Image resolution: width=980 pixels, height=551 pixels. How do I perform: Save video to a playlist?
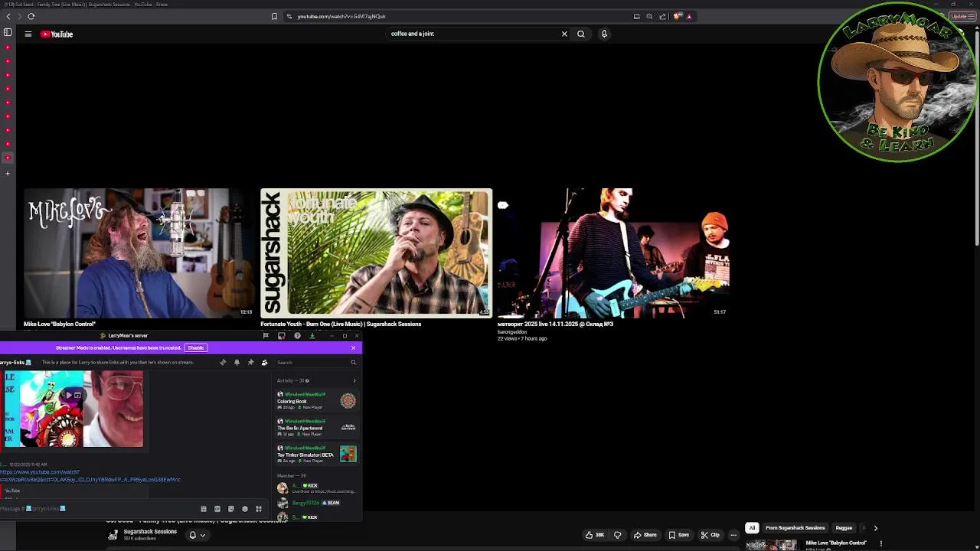678,535
